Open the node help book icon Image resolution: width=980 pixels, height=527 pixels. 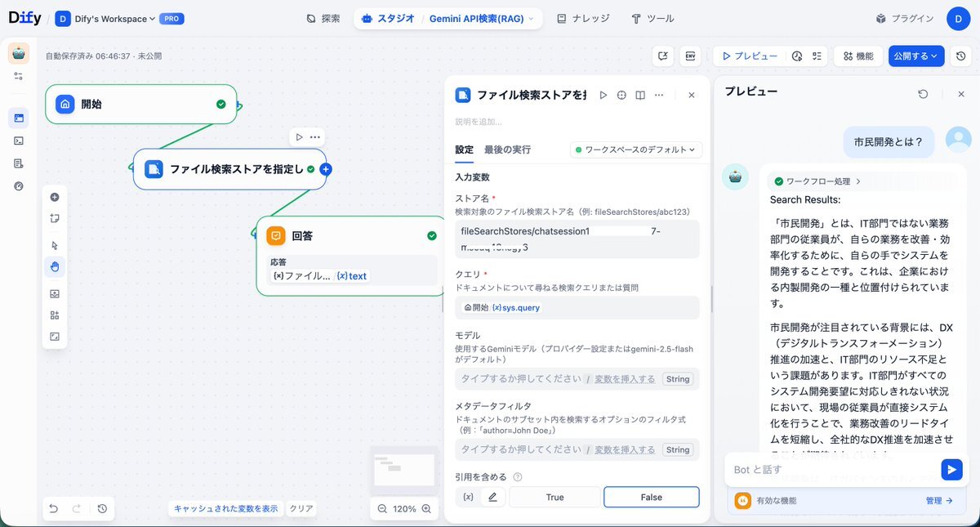pos(640,95)
